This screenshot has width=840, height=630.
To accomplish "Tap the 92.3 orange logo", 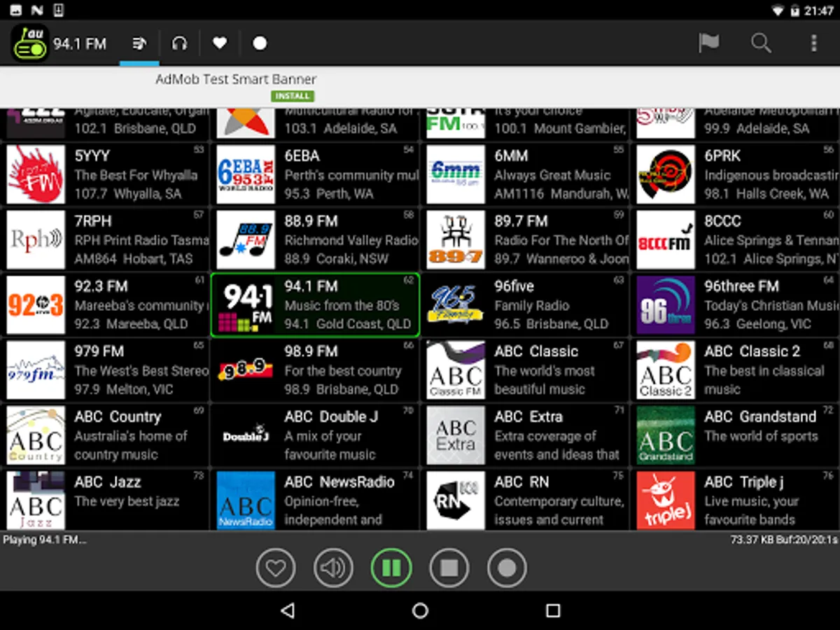I will pos(36,304).
